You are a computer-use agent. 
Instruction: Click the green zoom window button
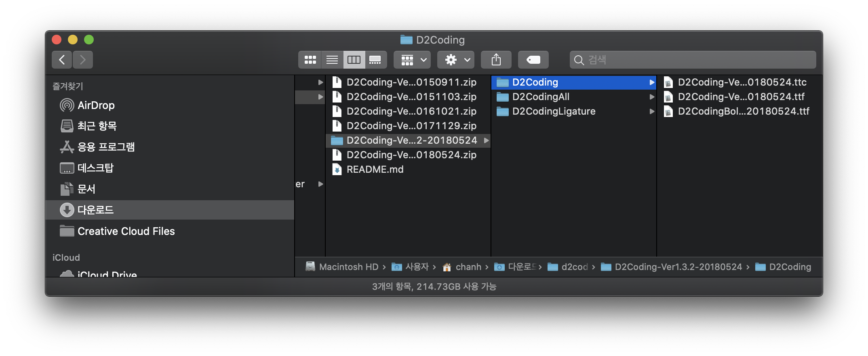point(89,40)
